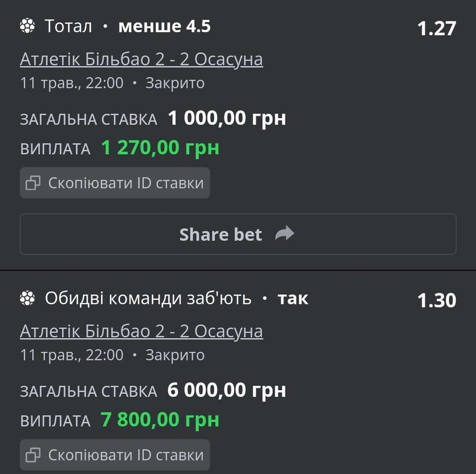Click the 1.27 odds value
Viewport: 476px width, 474px height.
point(436,29)
